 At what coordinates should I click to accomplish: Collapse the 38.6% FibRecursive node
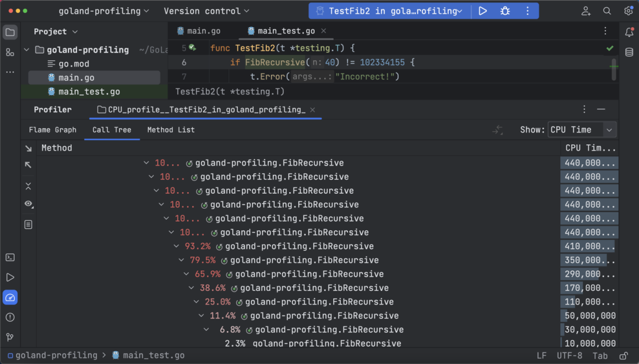(191, 287)
